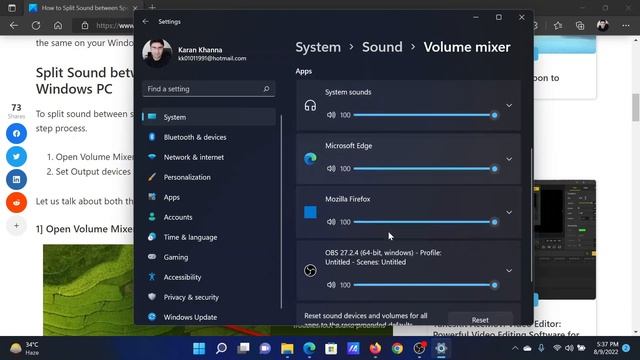
Task: Open Windows Start menu
Action: coord(199,348)
